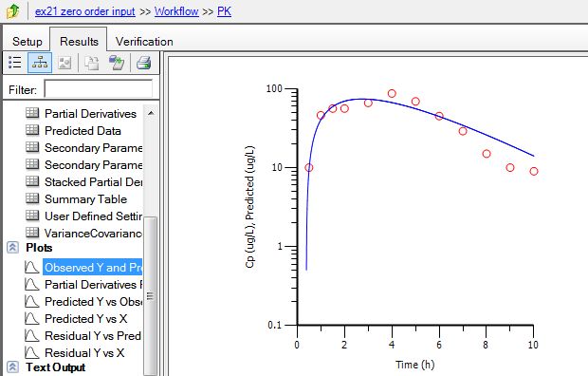This screenshot has width=588, height=376.
Task: Click curve icon beside Residual Y vs X
Action: pyautogui.click(x=32, y=352)
